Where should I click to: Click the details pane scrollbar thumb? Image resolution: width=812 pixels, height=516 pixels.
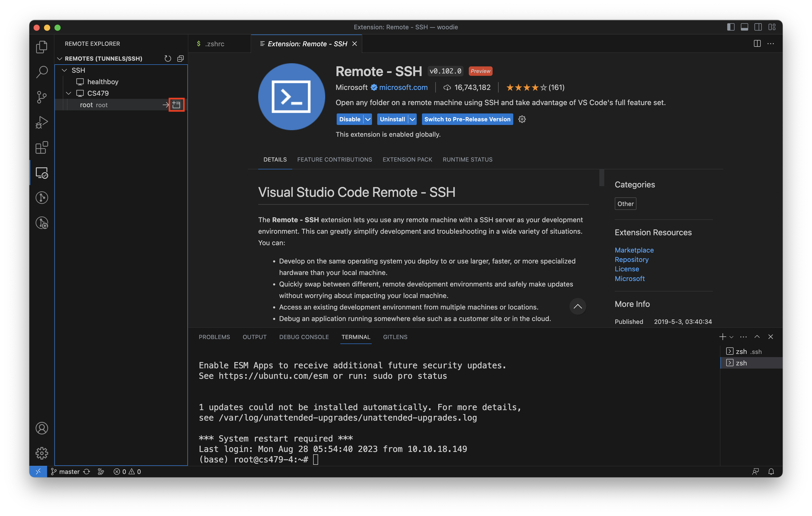[602, 177]
